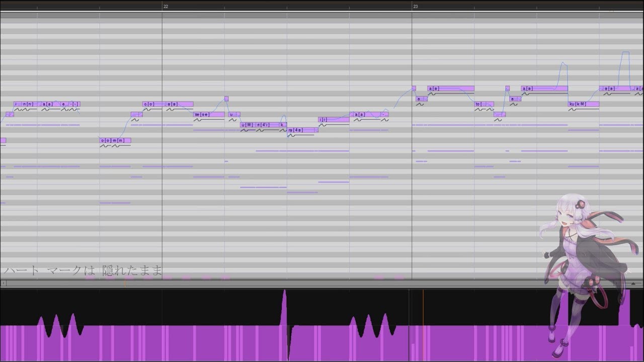
Task: Select the o[o]m[m] note
Action: (115, 140)
